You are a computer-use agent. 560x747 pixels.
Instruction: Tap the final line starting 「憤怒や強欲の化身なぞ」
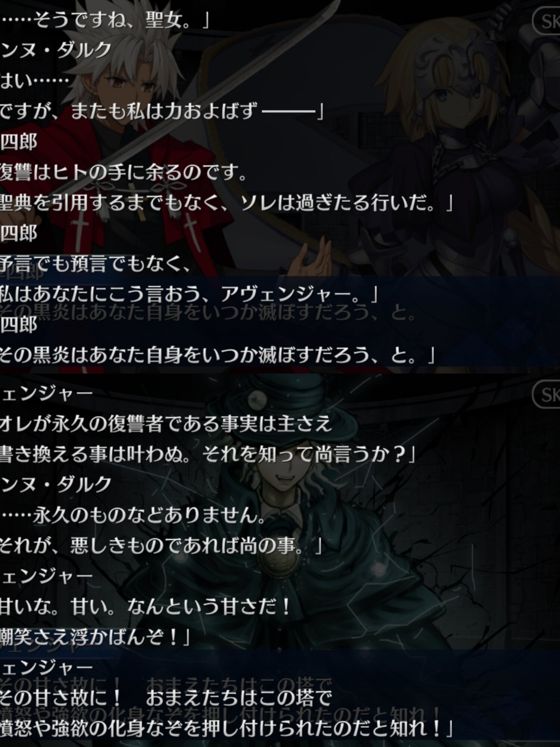pyautogui.click(x=226, y=729)
